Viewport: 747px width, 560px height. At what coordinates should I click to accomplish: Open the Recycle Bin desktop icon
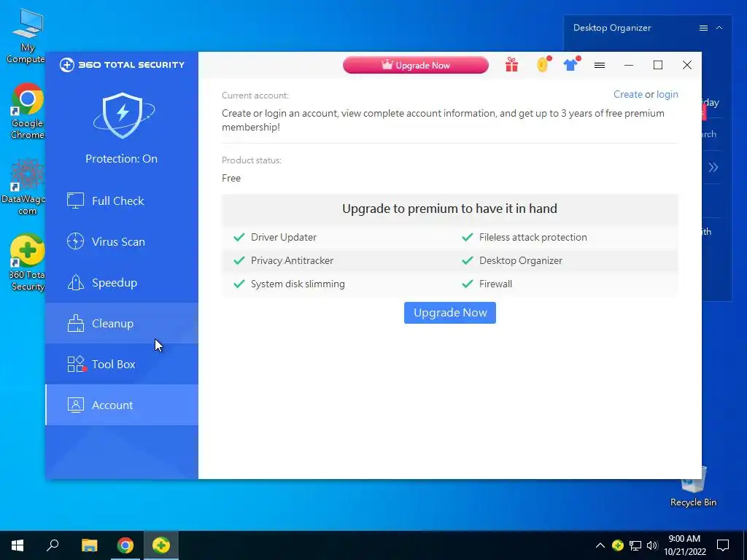[693, 486]
